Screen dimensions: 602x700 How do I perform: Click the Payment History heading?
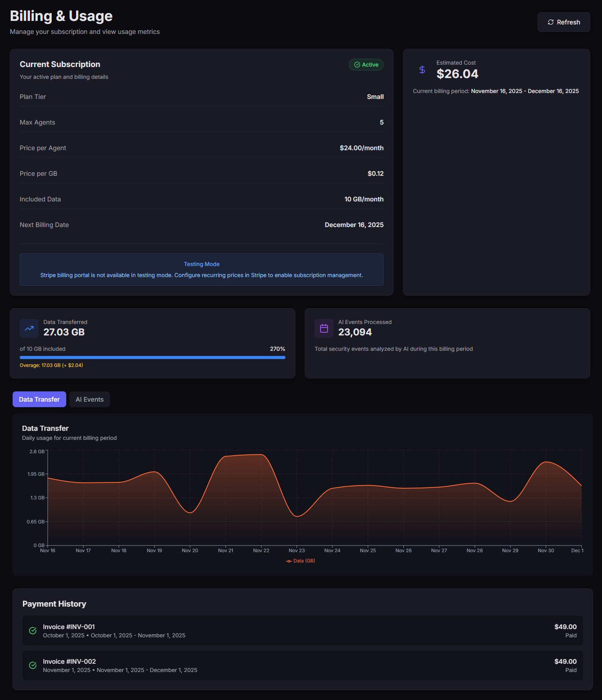click(x=54, y=604)
